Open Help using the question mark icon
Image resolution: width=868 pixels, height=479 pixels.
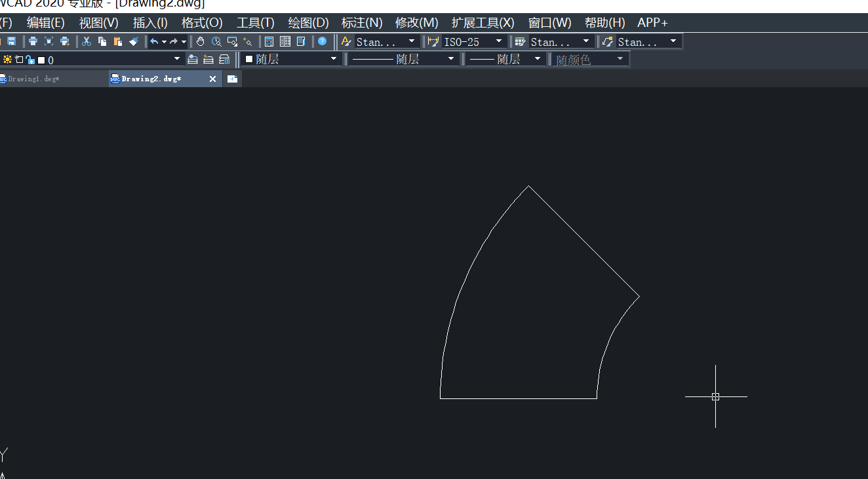click(x=323, y=41)
